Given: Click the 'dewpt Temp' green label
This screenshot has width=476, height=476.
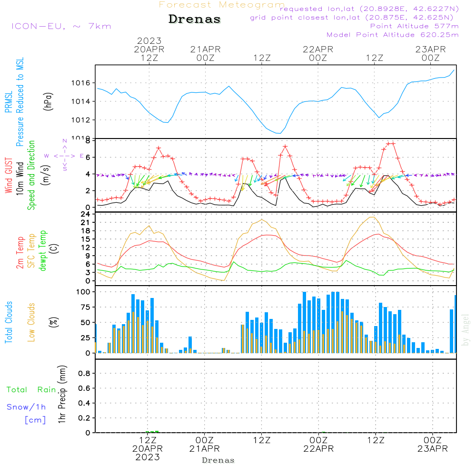Looking at the screenshot, I should click(42, 250).
